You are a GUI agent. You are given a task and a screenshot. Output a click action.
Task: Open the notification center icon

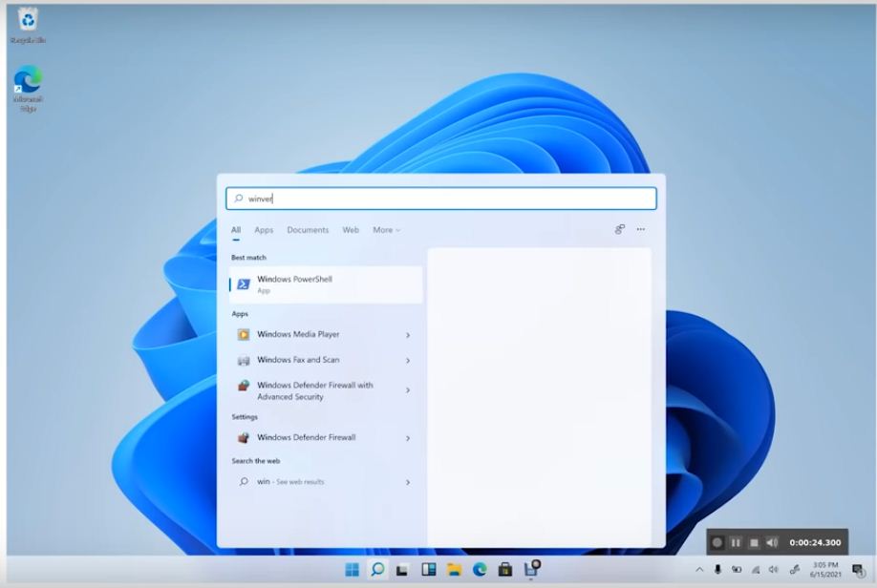tap(858, 570)
